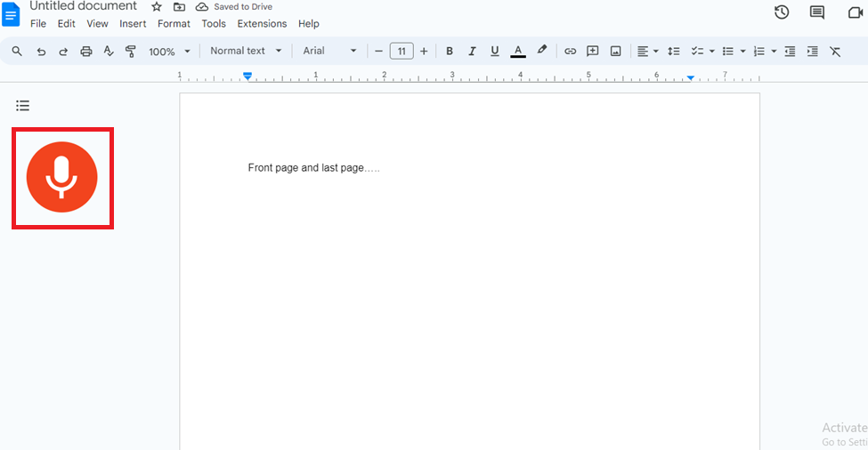The width and height of the screenshot is (868, 450).
Task: Insert a bulleted list
Action: (x=728, y=52)
